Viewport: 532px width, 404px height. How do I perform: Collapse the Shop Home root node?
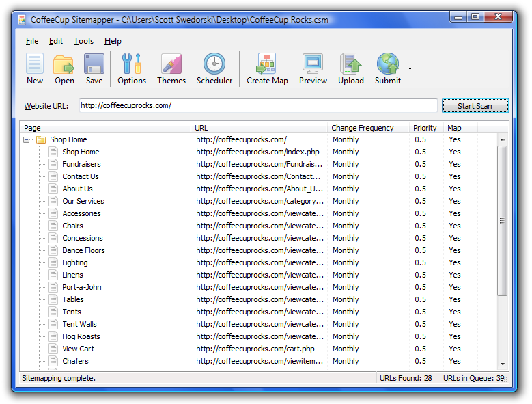coord(26,139)
